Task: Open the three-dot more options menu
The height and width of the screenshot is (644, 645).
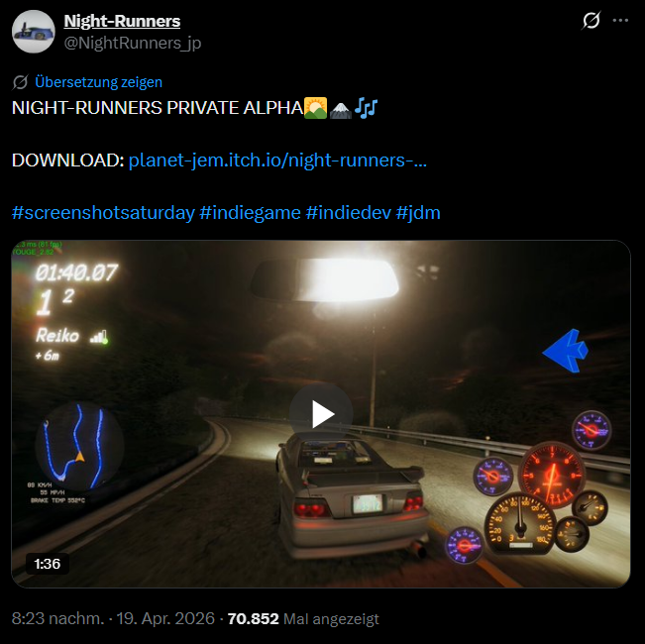Action: 620,20
